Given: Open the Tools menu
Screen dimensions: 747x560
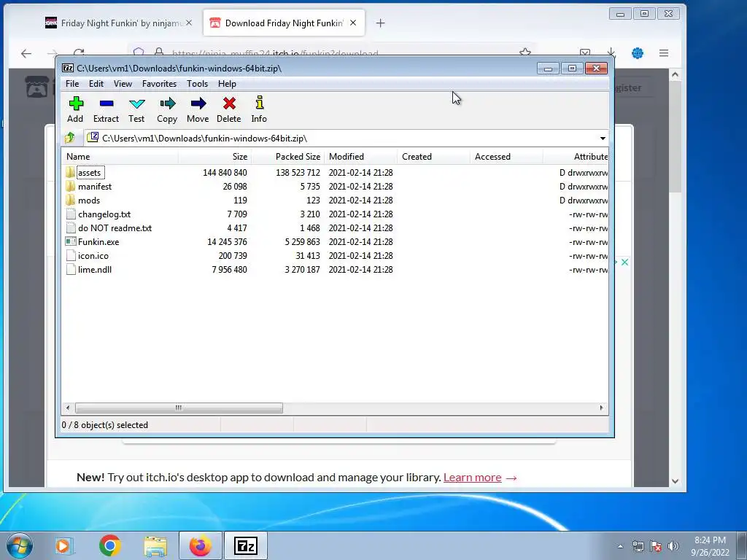Looking at the screenshot, I should pyautogui.click(x=197, y=84).
